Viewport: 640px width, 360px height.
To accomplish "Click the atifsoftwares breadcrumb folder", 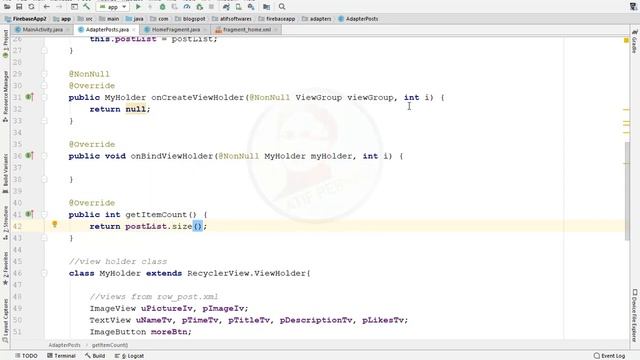I will 232,19.
